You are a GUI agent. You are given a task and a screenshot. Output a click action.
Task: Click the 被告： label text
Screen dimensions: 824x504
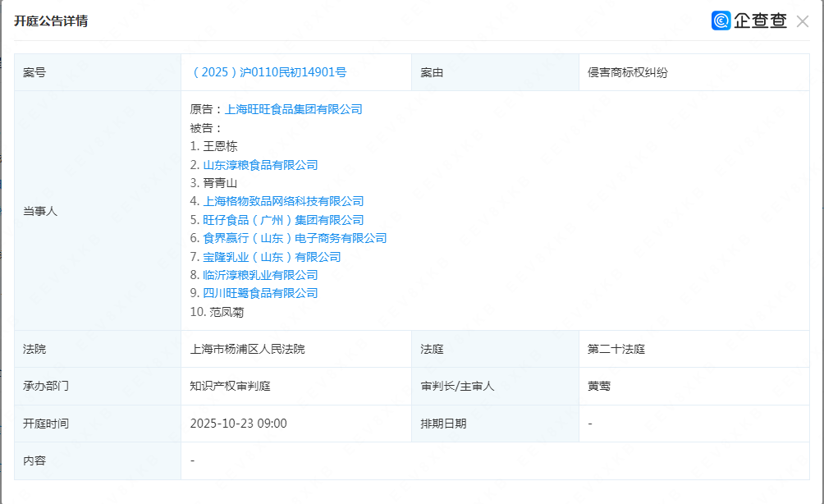(207, 128)
